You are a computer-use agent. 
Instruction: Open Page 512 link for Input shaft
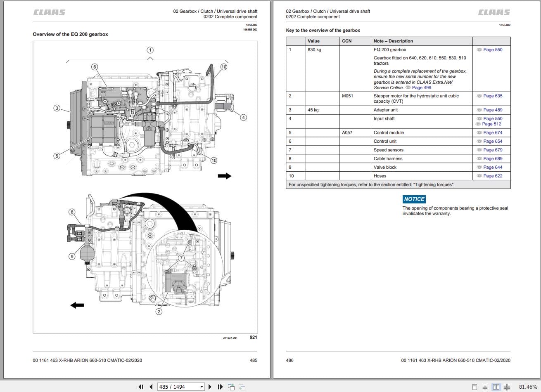491,124
